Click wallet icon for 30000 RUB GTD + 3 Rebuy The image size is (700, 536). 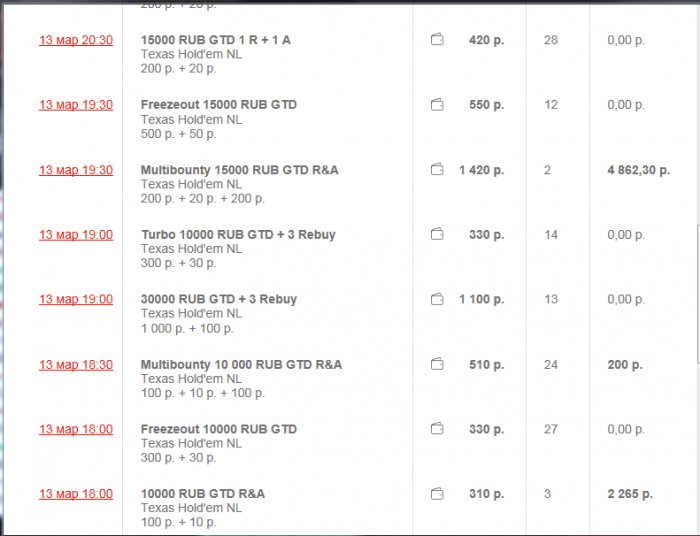[437, 299]
